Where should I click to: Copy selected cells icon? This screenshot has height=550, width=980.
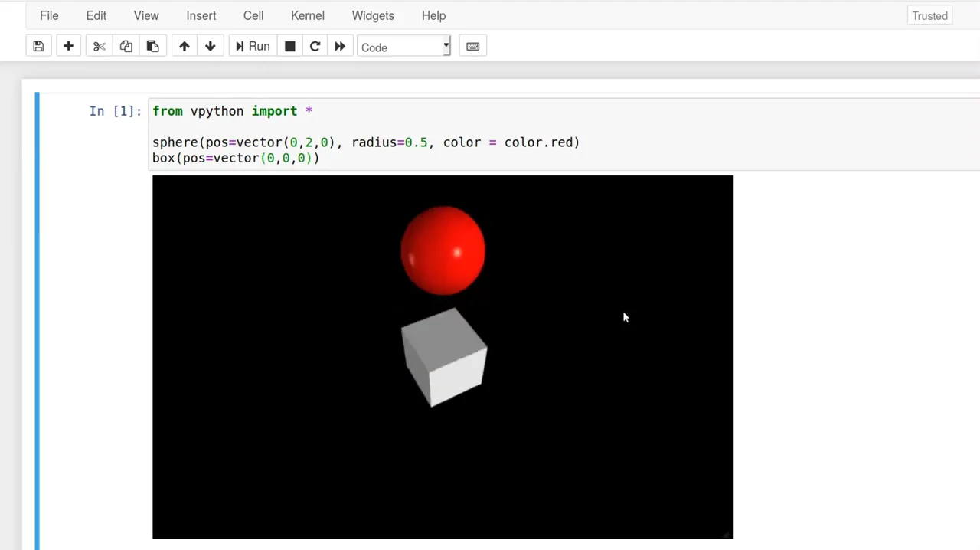point(126,47)
